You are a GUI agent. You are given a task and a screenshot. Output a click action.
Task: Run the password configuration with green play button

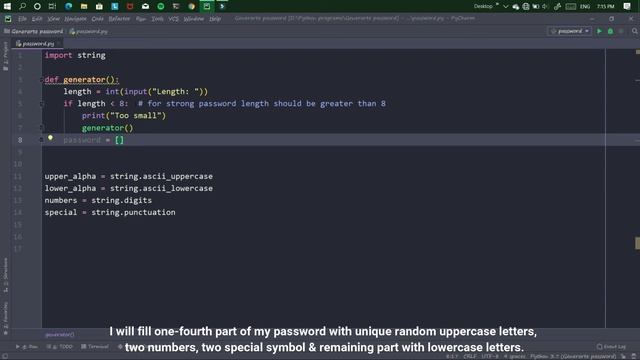[599, 31]
